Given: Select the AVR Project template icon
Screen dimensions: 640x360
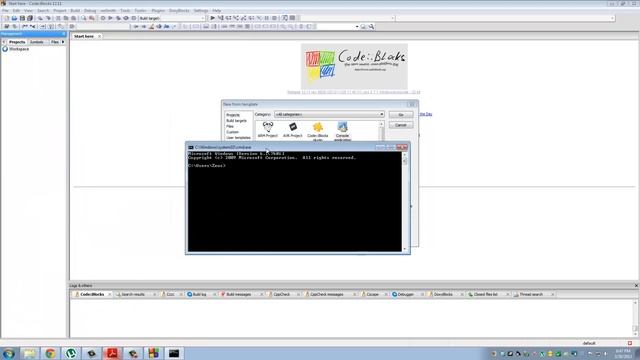Looking at the screenshot, I should [293, 129].
